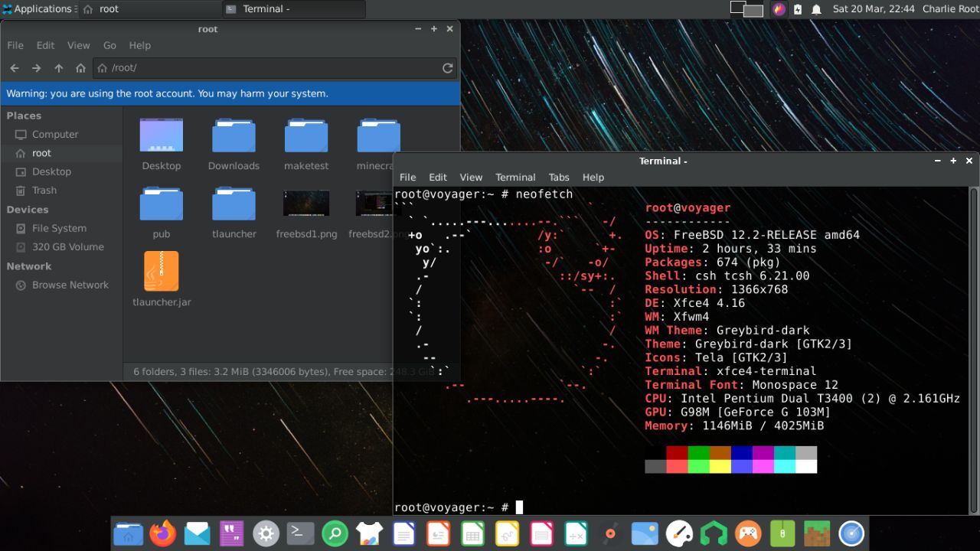Select root in the Places sidebar
980x551 pixels.
(x=61, y=153)
